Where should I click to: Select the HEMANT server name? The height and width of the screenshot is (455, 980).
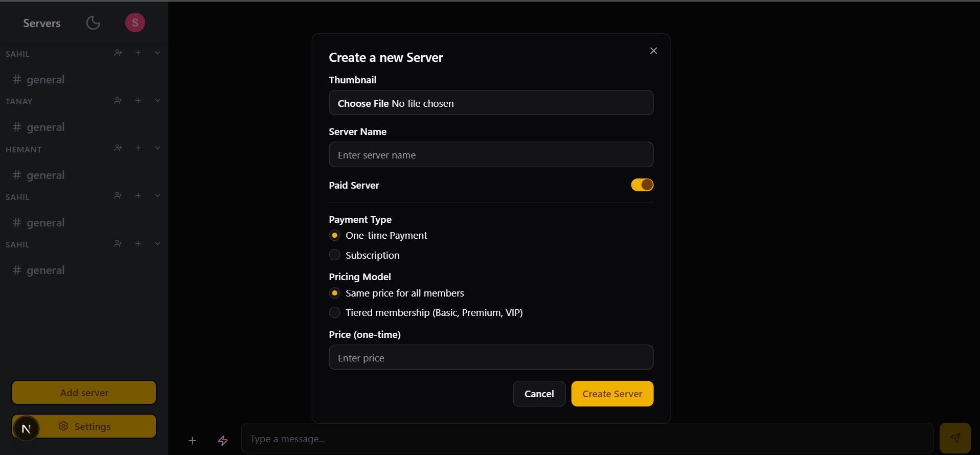(x=24, y=149)
